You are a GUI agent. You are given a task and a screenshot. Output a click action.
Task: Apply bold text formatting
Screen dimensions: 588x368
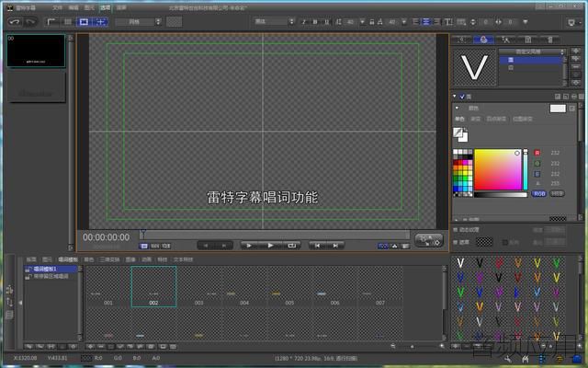tap(315, 22)
